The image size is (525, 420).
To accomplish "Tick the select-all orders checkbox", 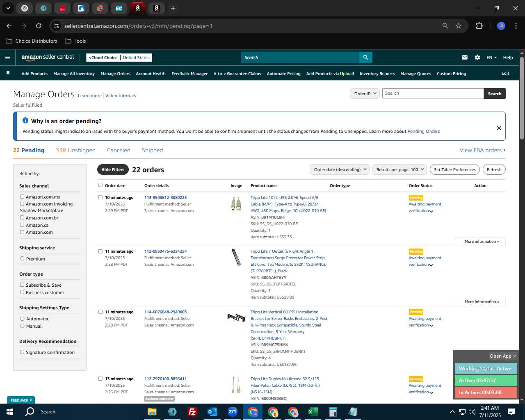I will point(100,185).
